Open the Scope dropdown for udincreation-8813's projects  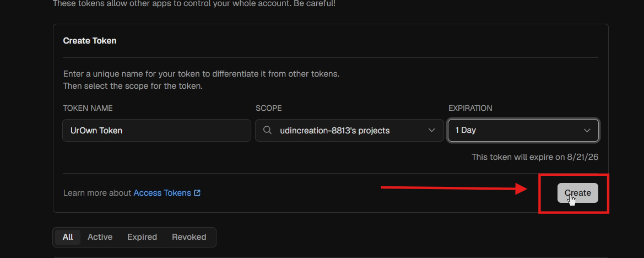point(349,130)
